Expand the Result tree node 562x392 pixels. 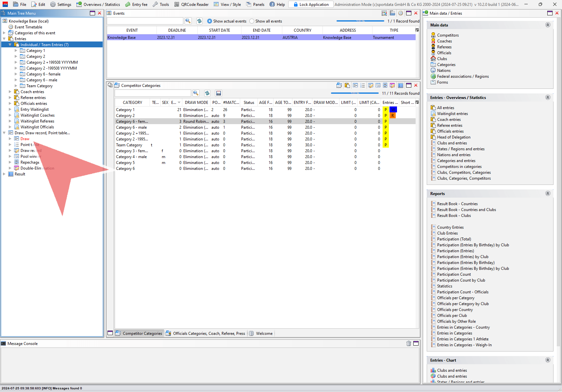click(4, 174)
